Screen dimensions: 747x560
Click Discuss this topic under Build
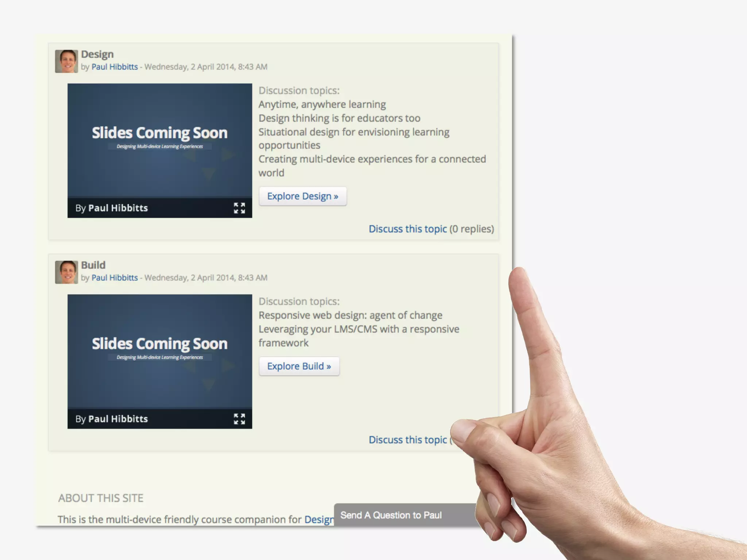(407, 440)
